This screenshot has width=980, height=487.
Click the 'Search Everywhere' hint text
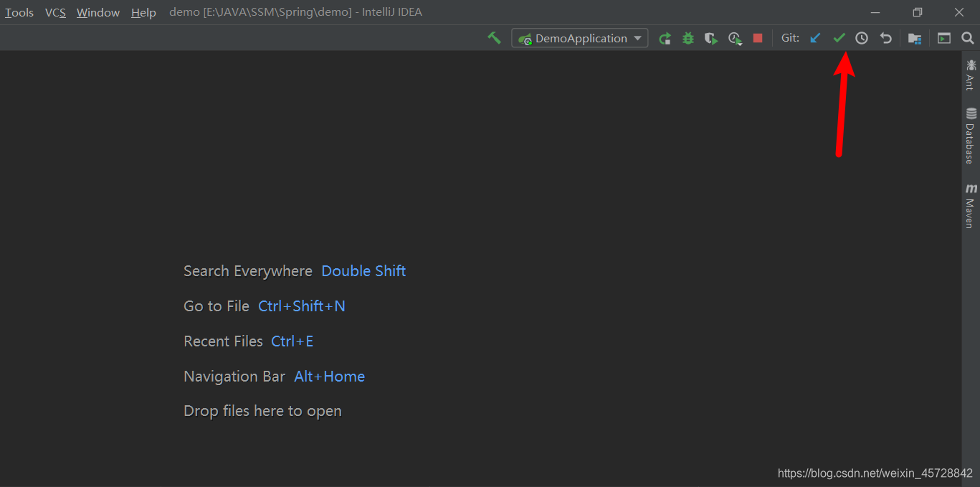(x=248, y=271)
